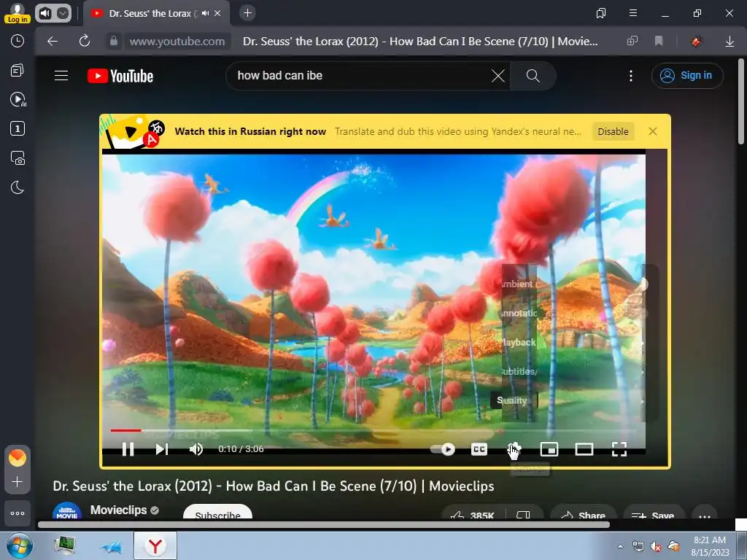Go to YouTube home via logo

[x=120, y=76]
